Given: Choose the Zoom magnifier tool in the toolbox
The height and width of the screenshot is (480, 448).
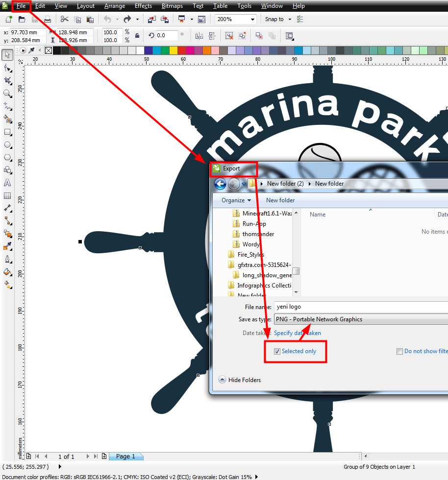Looking at the screenshot, I should (x=7, y=94).
